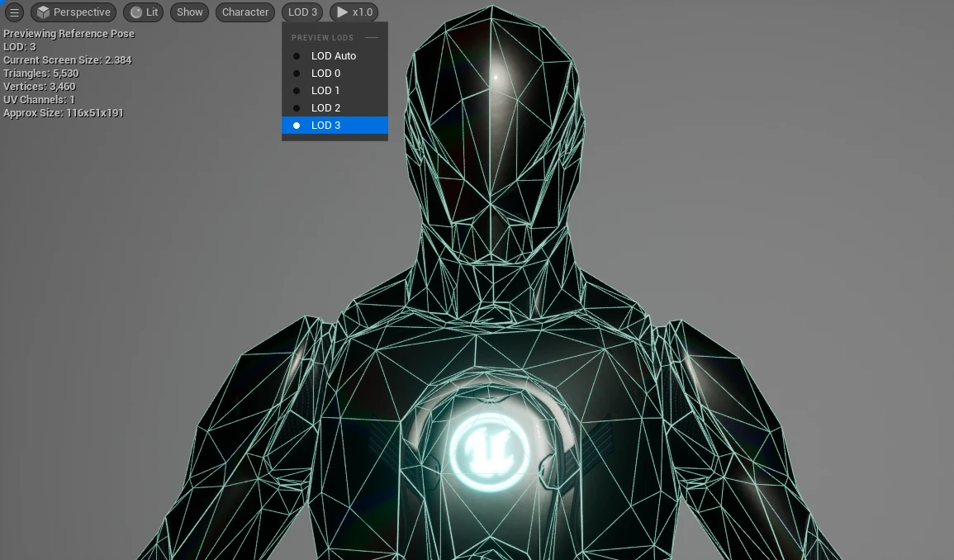
Task: Click the UV Channels: 1 text
Action: coord(39,99)
